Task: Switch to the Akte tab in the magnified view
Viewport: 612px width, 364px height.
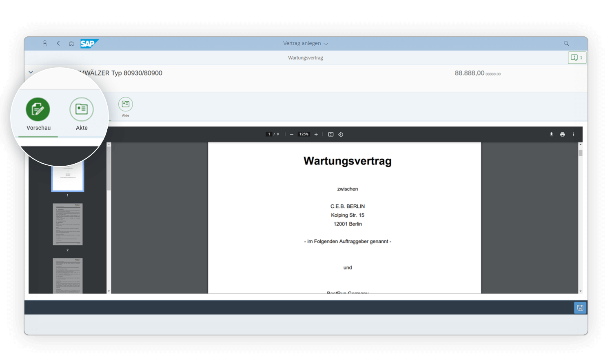Action: tap(82, 115)
